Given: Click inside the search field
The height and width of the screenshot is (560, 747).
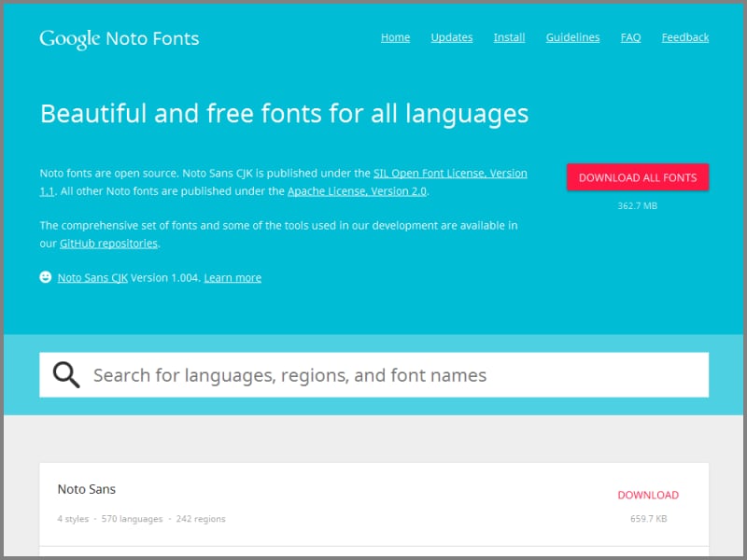Looking at the screenshot, I should 280,374.
